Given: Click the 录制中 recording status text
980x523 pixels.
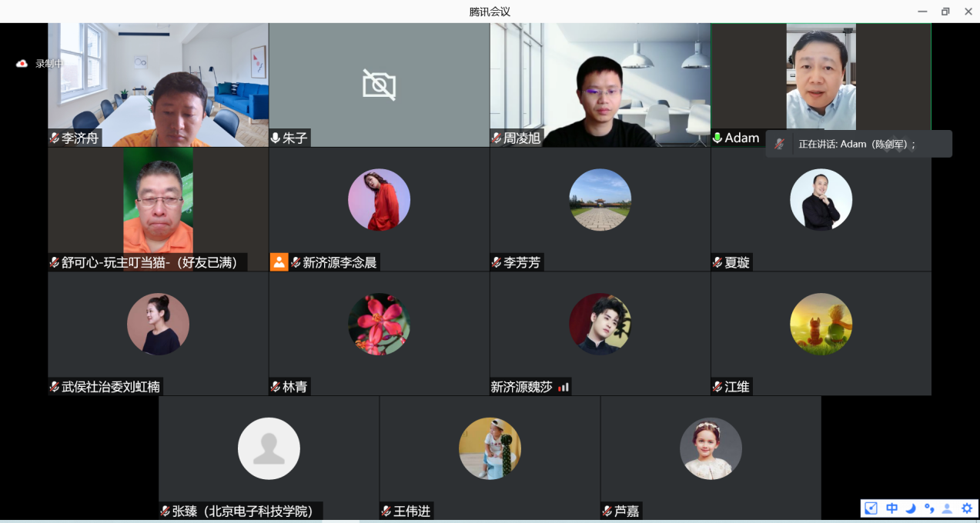Looking at the screenshot, I should (49, 64).
